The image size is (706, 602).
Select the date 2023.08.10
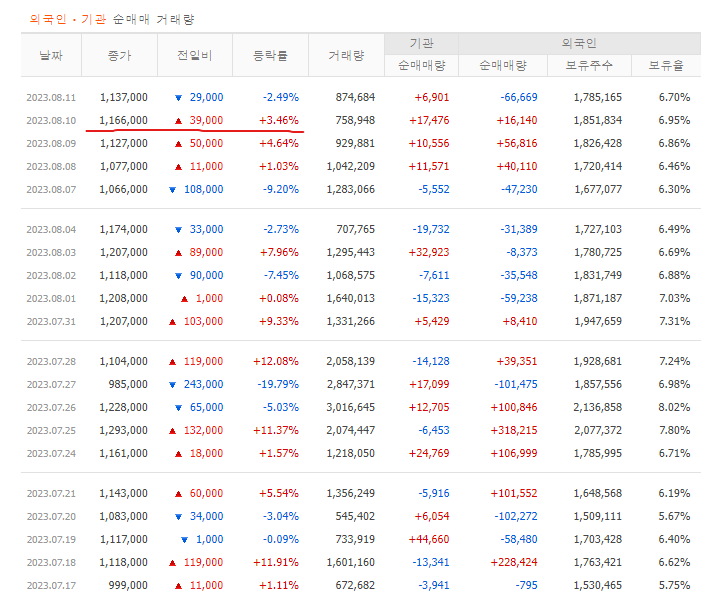click(51, 121)
